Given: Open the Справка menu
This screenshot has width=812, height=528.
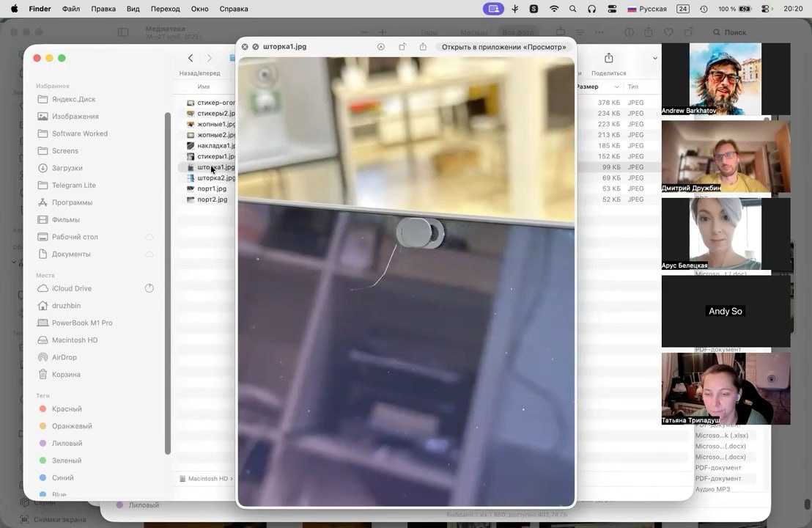Looking at the screenshot, I should (x=234, y=9).
